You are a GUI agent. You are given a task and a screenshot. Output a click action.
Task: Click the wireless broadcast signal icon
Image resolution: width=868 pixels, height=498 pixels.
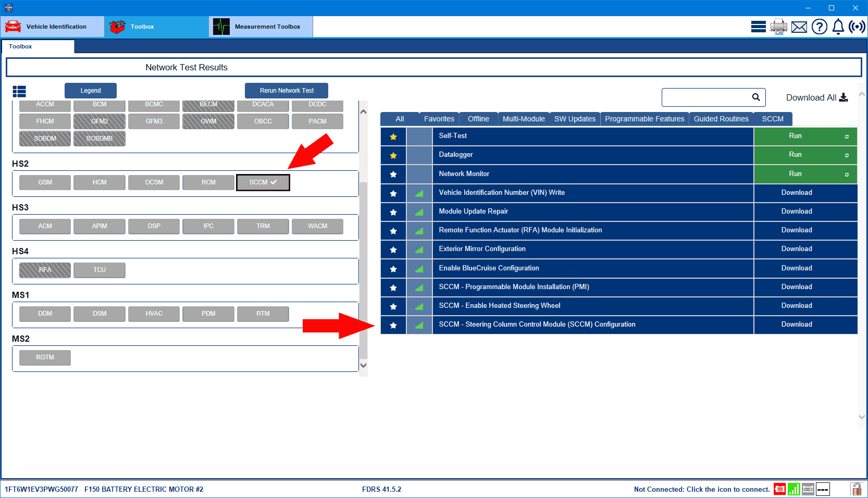coord(857,27)
